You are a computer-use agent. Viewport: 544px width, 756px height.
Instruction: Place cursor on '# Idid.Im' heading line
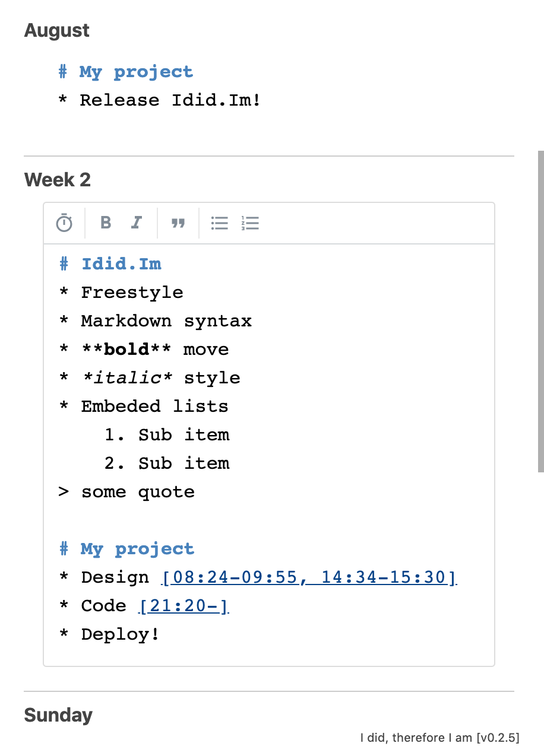tap(121, 264)
